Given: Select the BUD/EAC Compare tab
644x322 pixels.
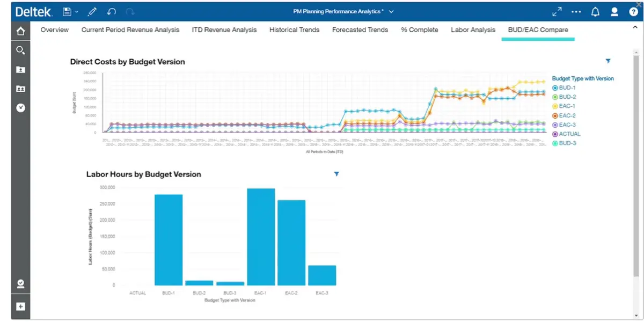Looking at the screenshot, I should [538, 30].
